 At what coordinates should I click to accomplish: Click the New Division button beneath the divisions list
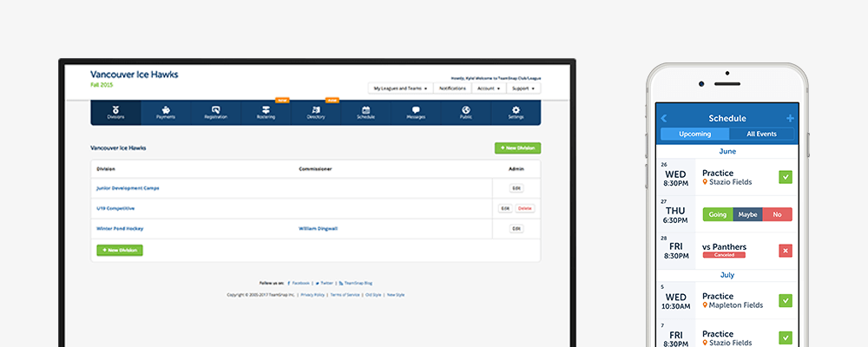(x=120, y=250)
